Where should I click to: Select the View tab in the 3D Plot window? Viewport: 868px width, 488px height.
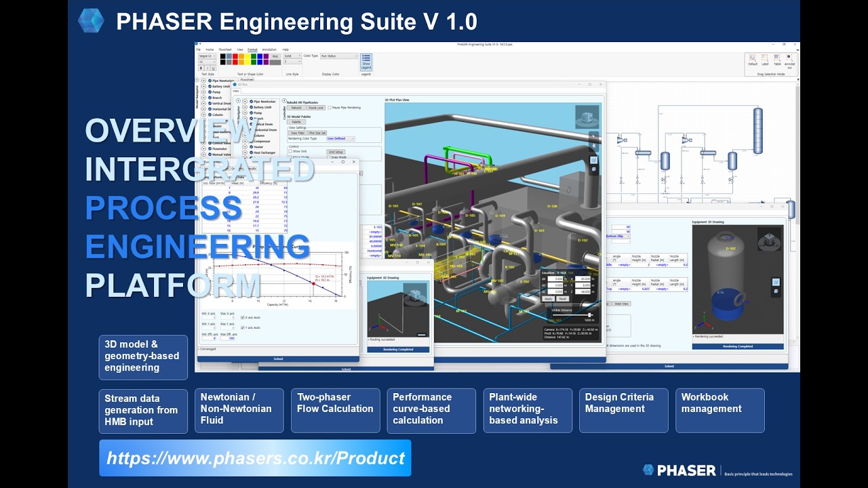point(236,91)
